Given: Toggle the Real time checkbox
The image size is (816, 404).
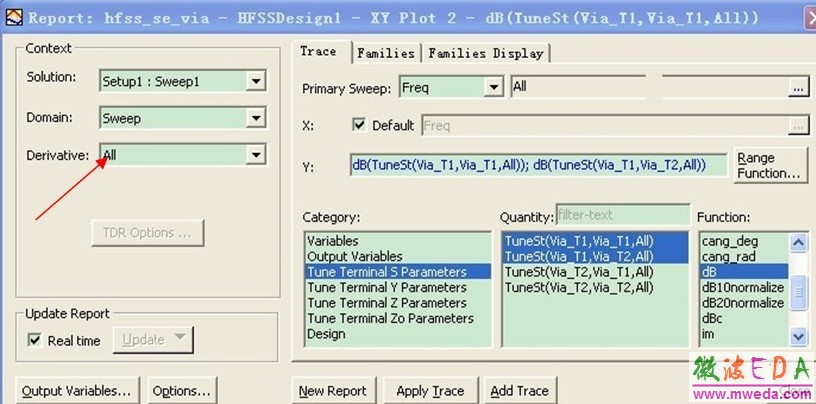Looking at the screenshot, I should pos(35,340).
